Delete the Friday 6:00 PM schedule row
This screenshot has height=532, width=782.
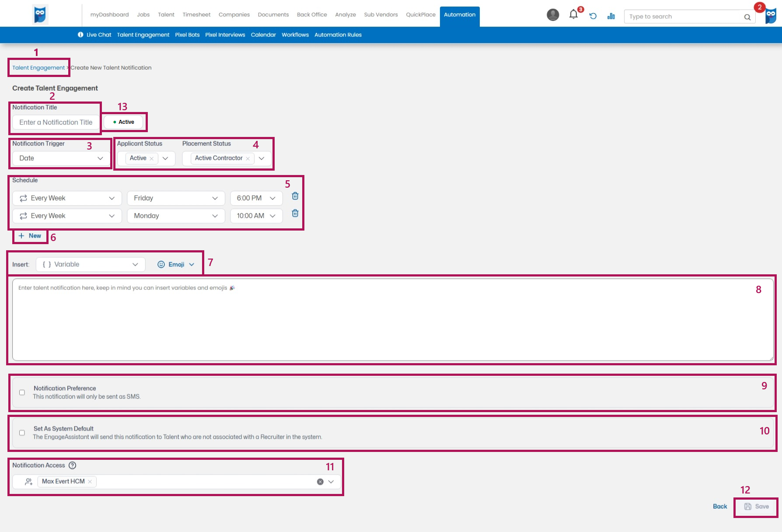(x=295, y=196)
